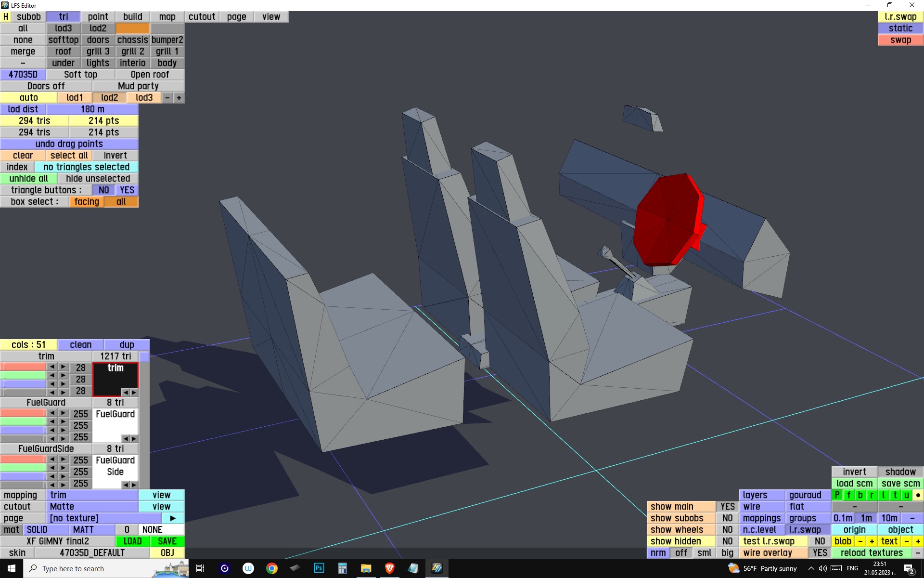The width and height of the screenshot is (924, 578).
Task: Switch to the build mode tab
Action: tap(132, 17)
